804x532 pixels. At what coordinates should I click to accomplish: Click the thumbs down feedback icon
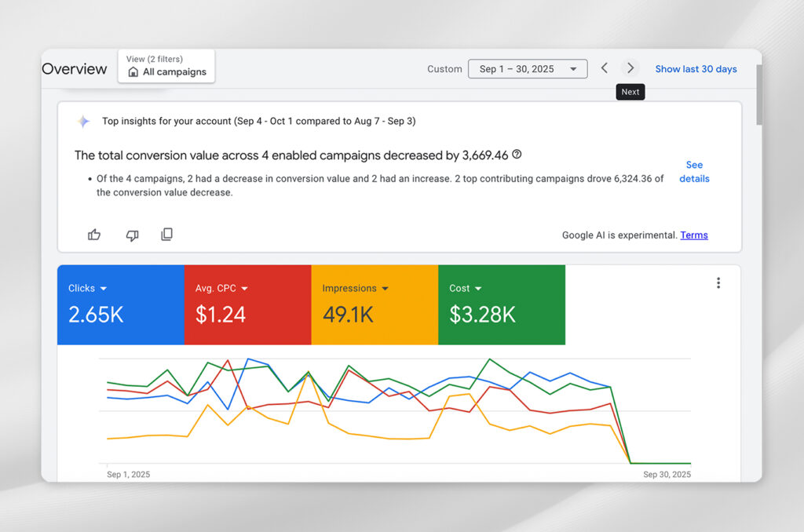click(132, 235)
